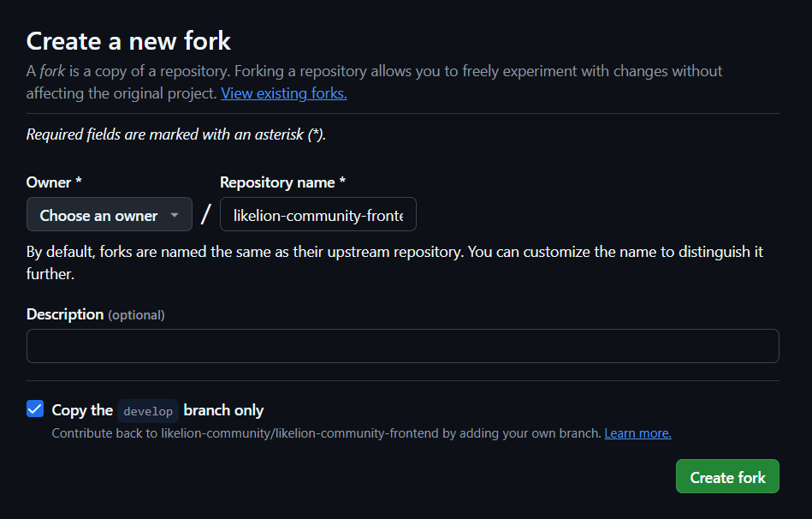Click the Create a new fork heading
The image size is (812, 519).
point(128,40)
